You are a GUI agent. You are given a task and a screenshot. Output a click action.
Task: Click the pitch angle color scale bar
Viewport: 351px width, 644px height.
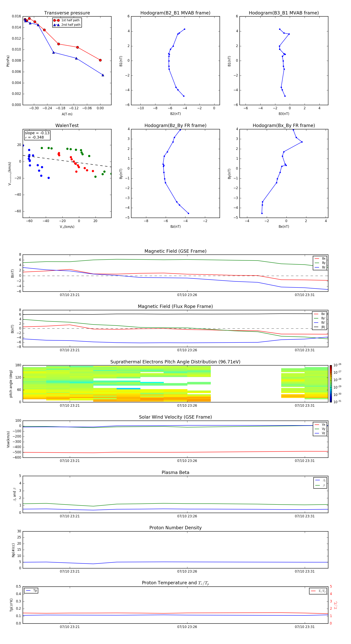[331, 384]
